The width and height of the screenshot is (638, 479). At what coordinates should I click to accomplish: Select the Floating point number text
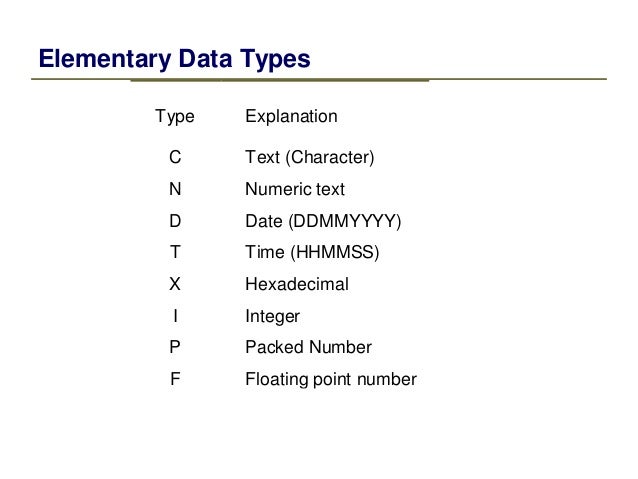coord(331,380)
